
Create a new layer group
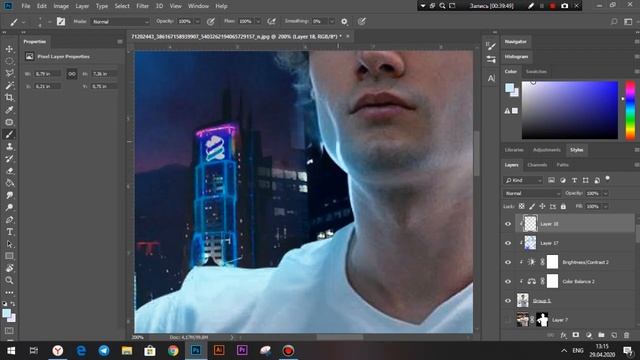coord(601,335)
